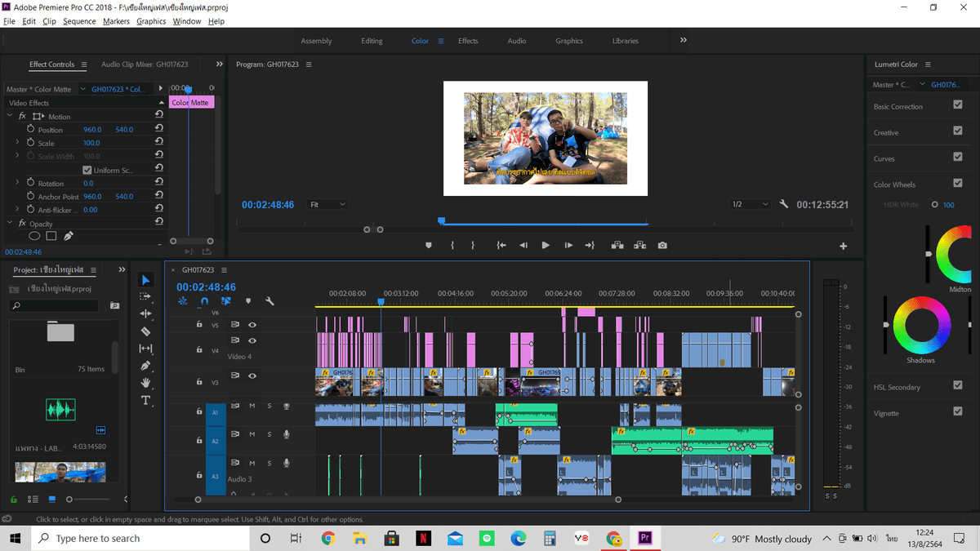Open Program monitor settings wrench
The width and height of the screenshot is (980, 551).
point(784,204)
